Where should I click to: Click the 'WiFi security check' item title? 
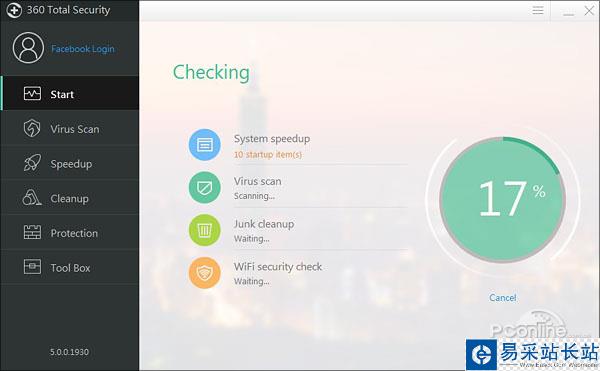(278, 267)
